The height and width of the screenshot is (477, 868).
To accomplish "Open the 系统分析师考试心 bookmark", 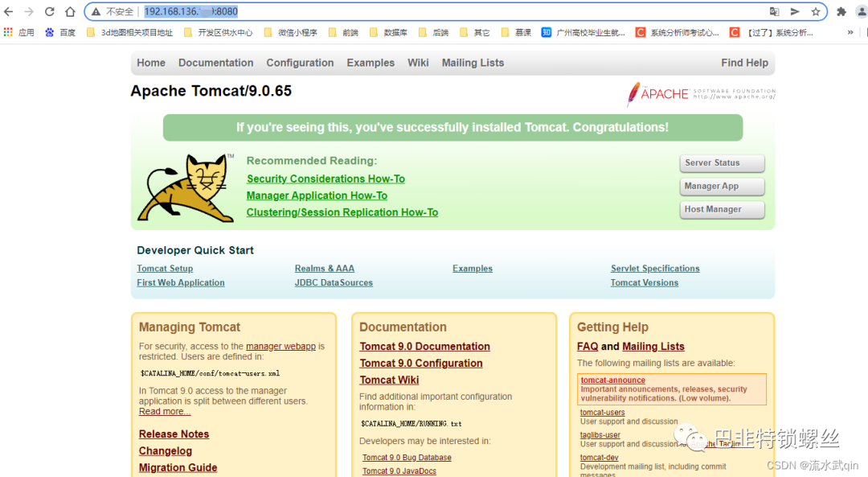I will pyautogui.click(x=677, y=33).
